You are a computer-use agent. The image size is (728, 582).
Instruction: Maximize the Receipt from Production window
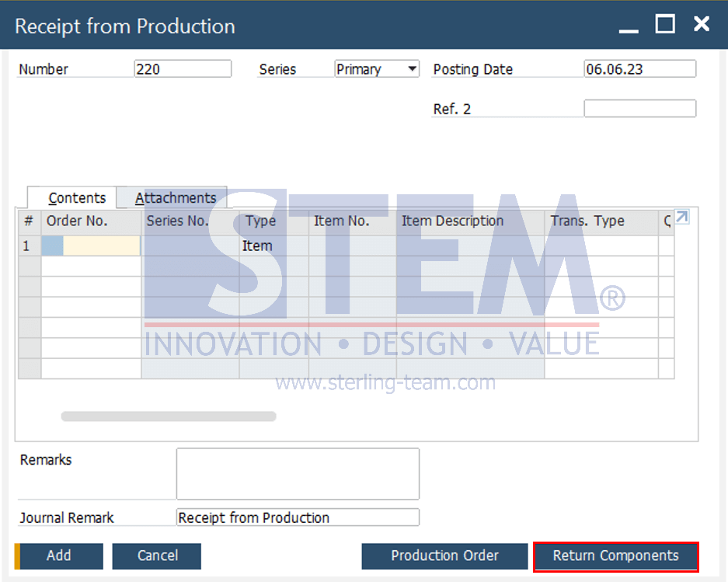coord(665,23)
